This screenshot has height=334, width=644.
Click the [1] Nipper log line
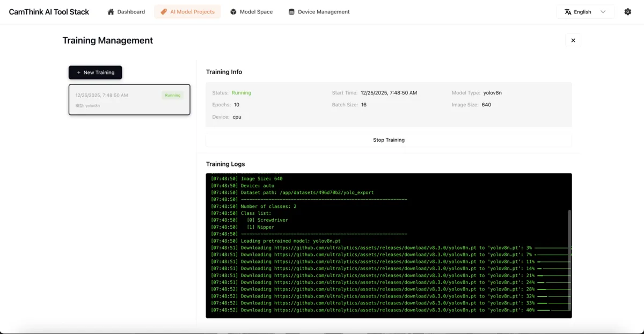[242, 227]
